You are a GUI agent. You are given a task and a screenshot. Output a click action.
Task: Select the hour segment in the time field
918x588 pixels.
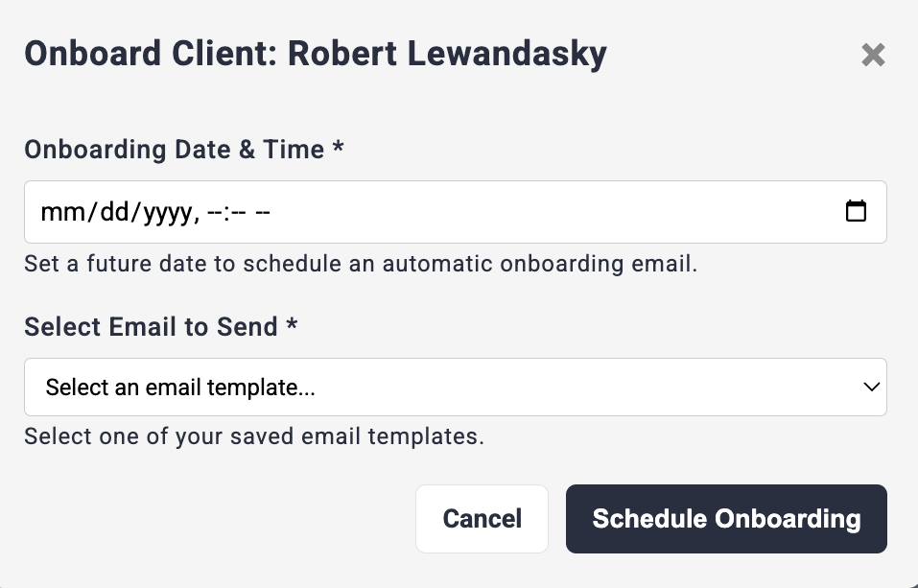point(215,212)
